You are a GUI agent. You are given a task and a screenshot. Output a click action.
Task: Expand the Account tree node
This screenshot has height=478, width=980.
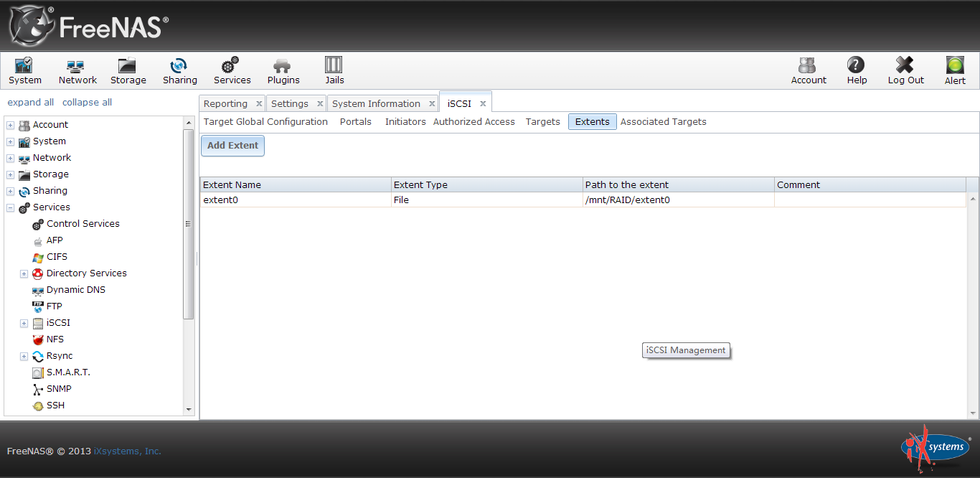[x=10, y=125]
